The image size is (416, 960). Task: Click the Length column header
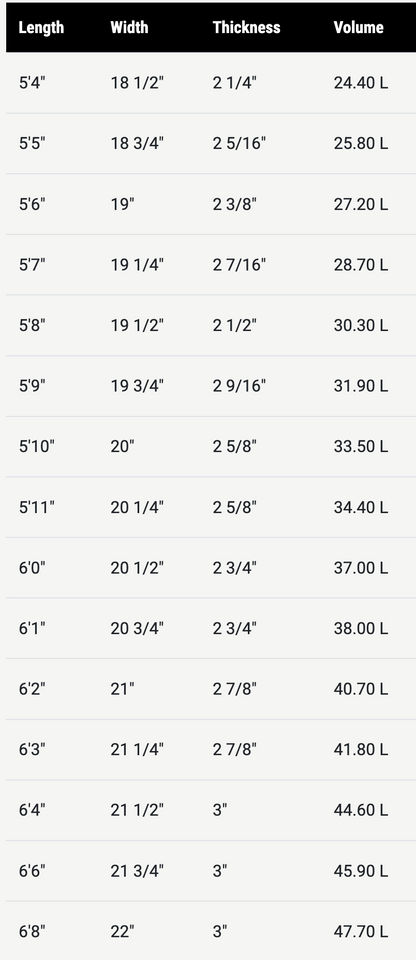[x=41, y=28]
